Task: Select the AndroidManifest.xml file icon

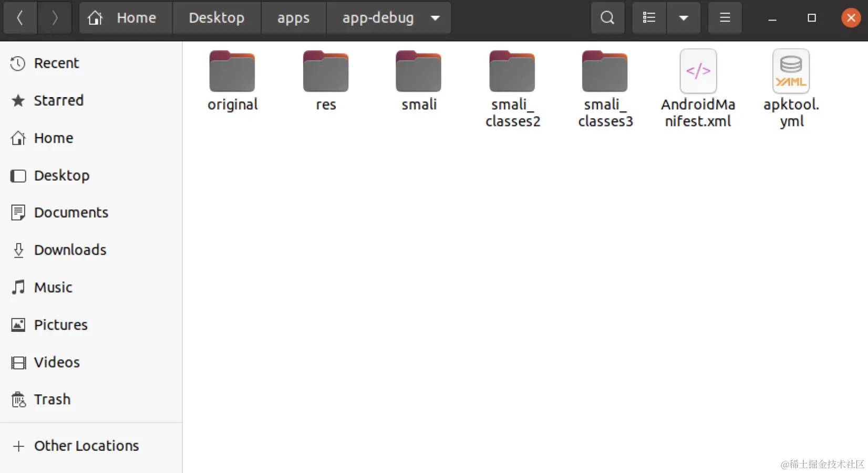Action: 698,71
